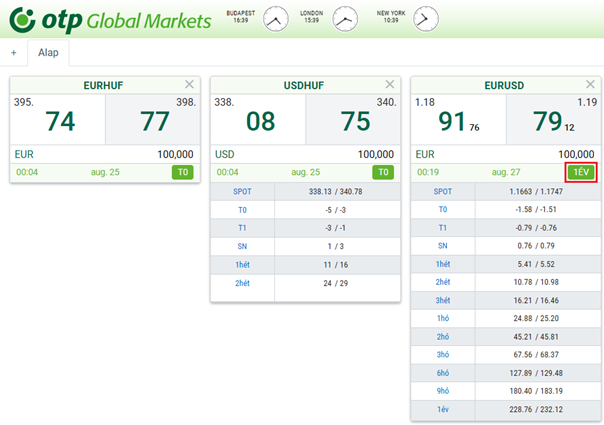Select 2hét tenor in USDHUF table
604x425 pixels.
(x=242, y=283)
